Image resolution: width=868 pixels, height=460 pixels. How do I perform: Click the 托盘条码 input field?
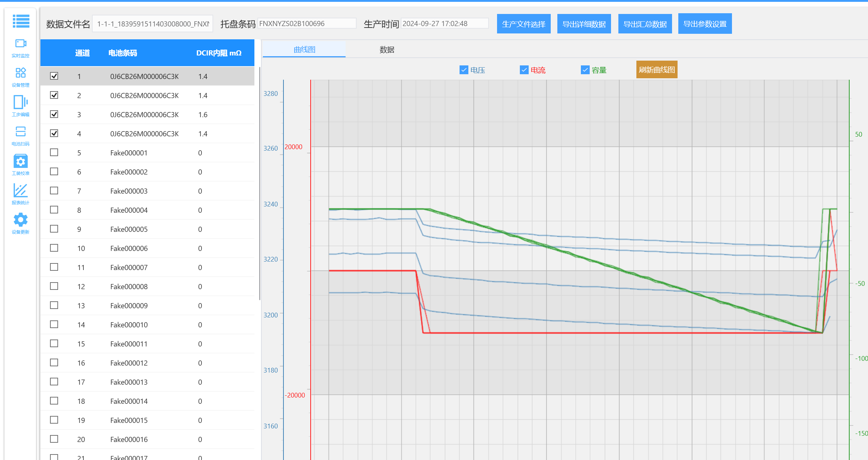pos(307,24)
